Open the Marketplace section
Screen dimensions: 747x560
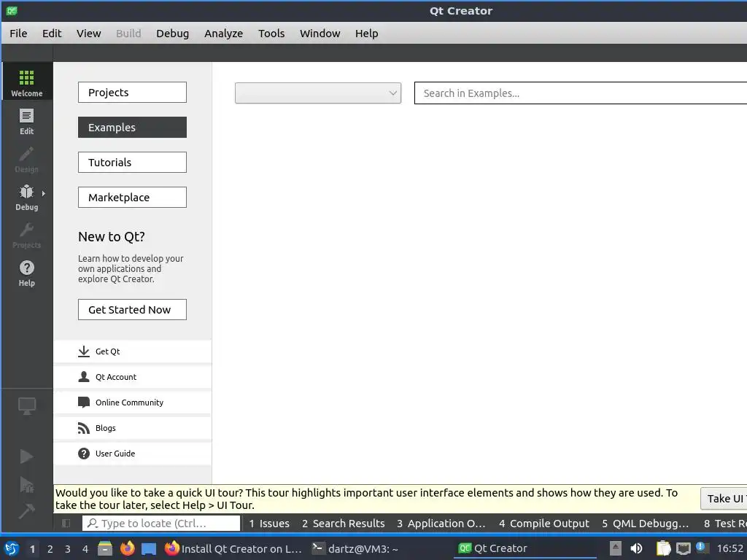pos(132,197)
